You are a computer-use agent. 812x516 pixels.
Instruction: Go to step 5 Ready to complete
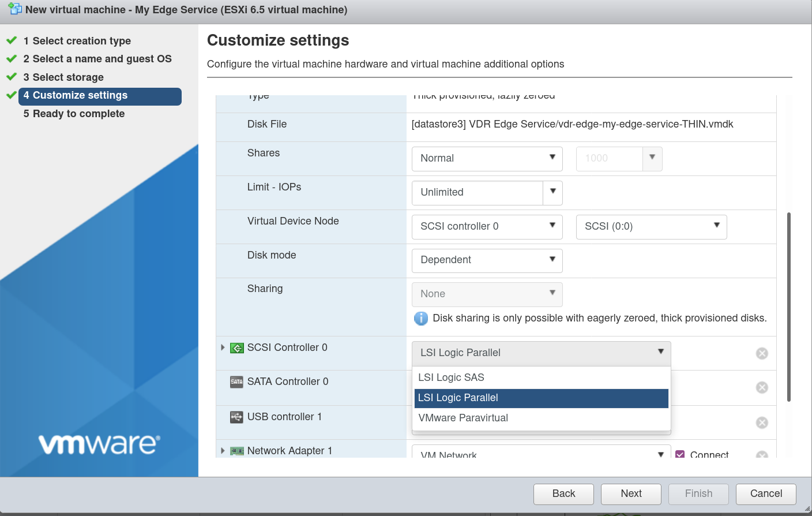[x=74, y=114]
